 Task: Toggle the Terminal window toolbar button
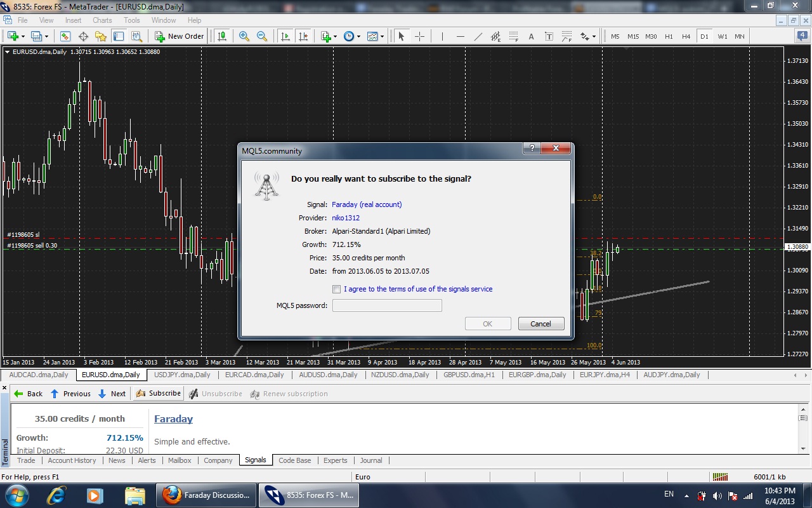point(119,36)
